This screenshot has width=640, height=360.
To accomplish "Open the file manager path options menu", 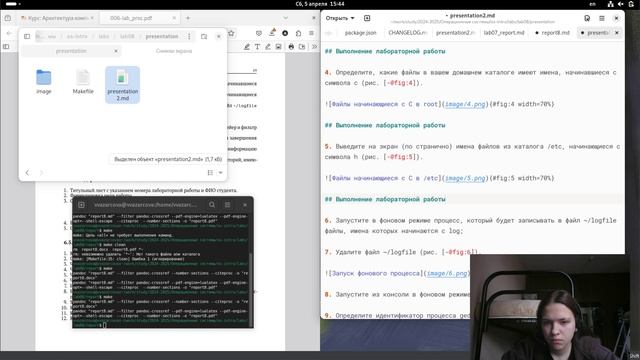I will click(189, 36).
